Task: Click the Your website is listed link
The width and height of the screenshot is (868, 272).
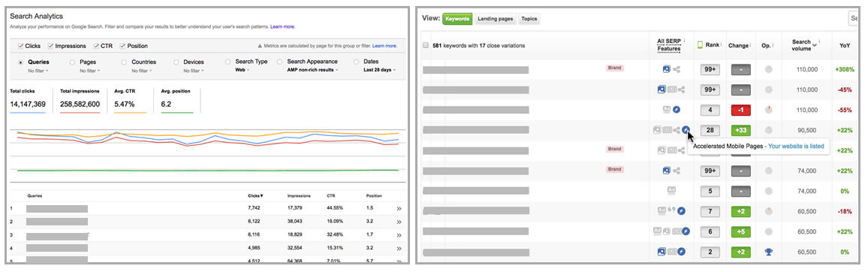Action: click(795, 147)
